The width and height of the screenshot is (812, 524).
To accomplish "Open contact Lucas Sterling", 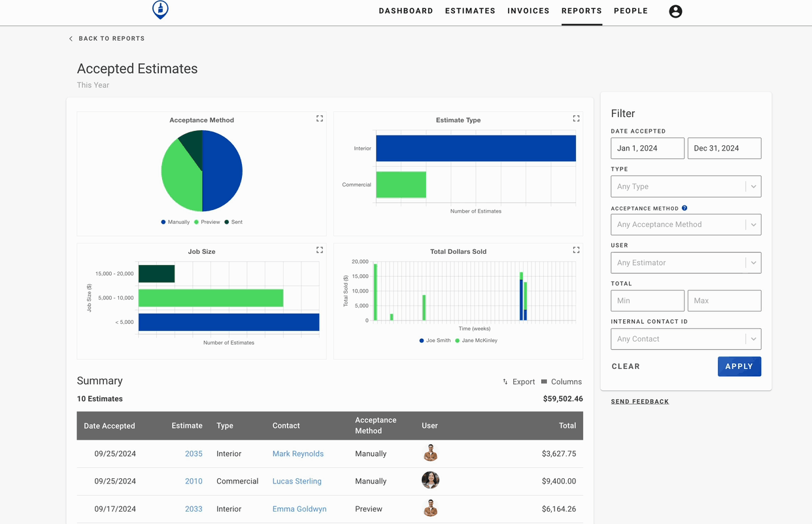I will point(297,481).
